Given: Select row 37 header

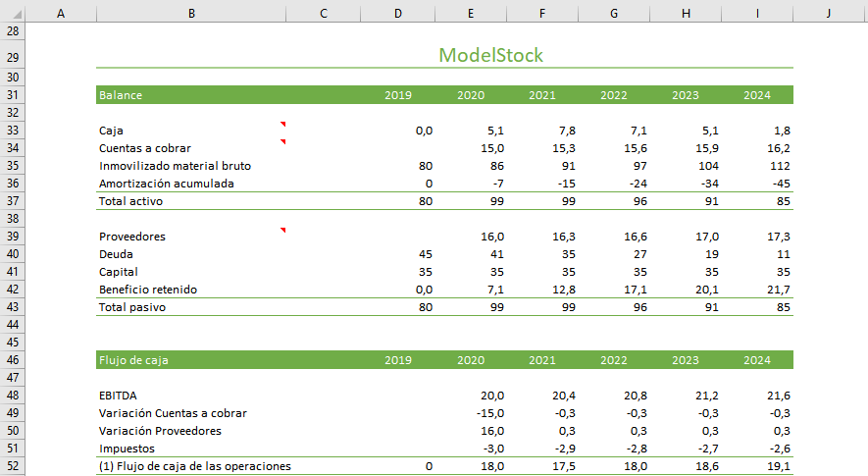Looking at the screenshot, I should tap(13, 201).
